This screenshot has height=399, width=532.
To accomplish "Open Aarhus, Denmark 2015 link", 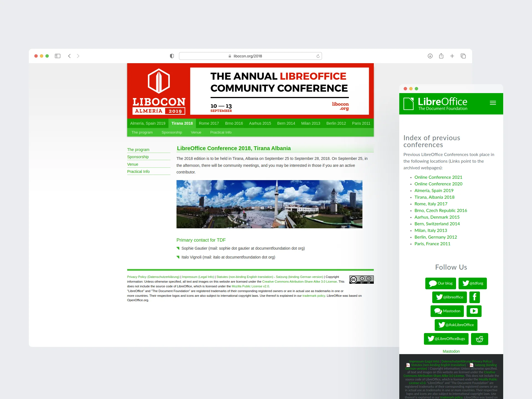I will pos(437,217).
